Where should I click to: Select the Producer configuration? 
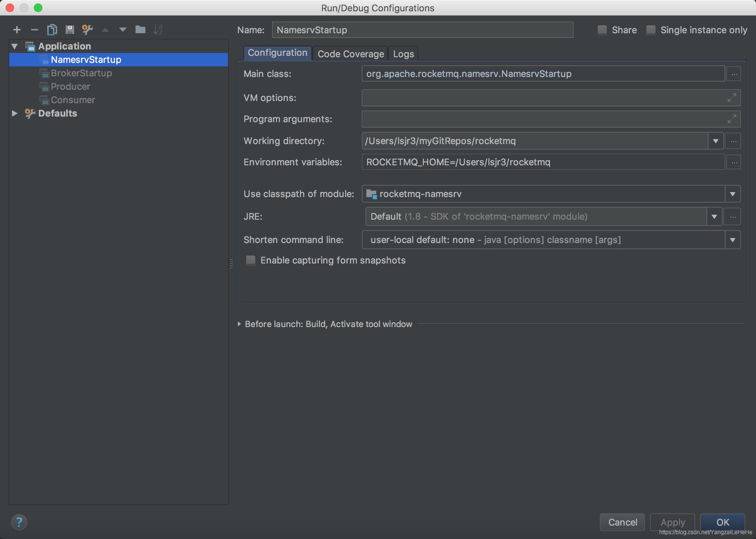pyautogui.click(x=119, y=87)
